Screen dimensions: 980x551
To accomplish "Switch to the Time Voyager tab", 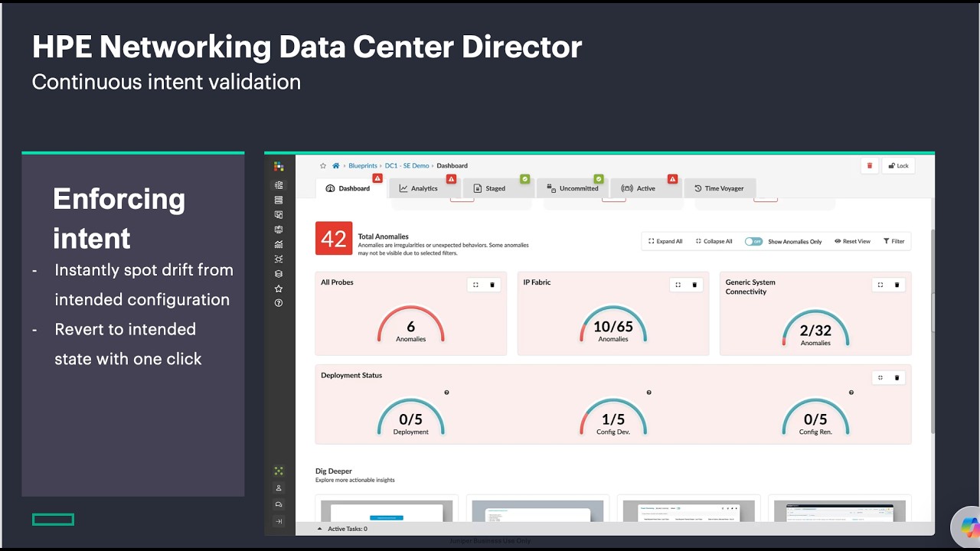I will 719,188.
